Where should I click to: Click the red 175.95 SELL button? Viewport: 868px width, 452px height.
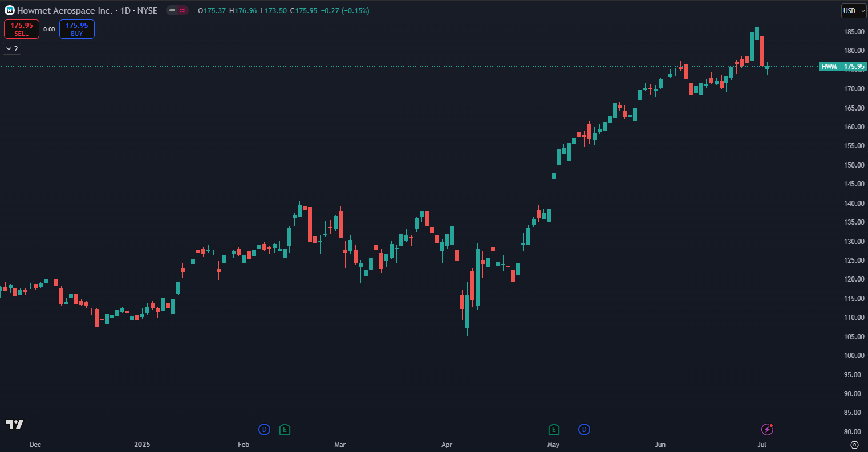pyautogui.click(x=22, y=29)
